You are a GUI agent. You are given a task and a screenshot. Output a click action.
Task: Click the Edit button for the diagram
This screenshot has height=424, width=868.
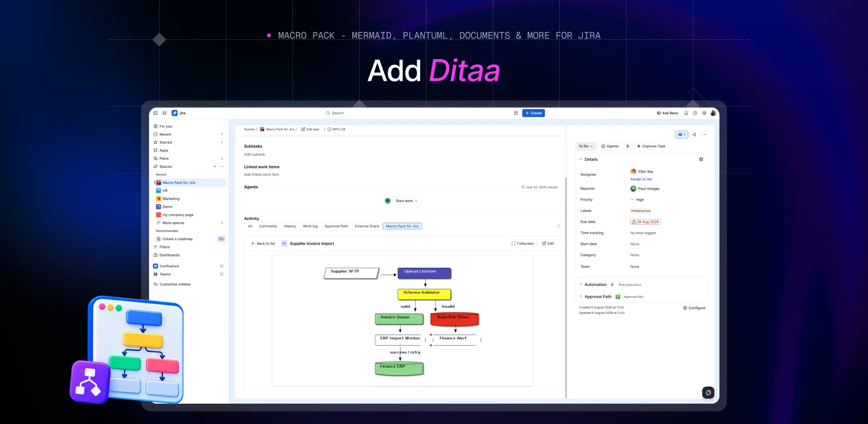coord(548,244)
